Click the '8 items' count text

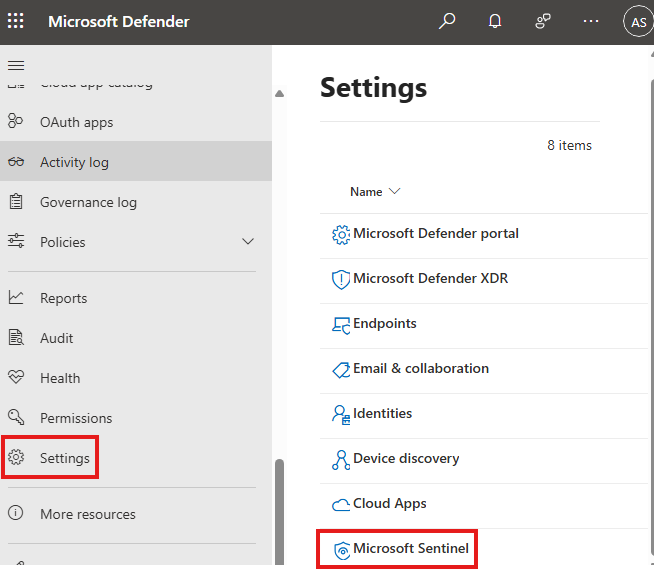[569, 145]
